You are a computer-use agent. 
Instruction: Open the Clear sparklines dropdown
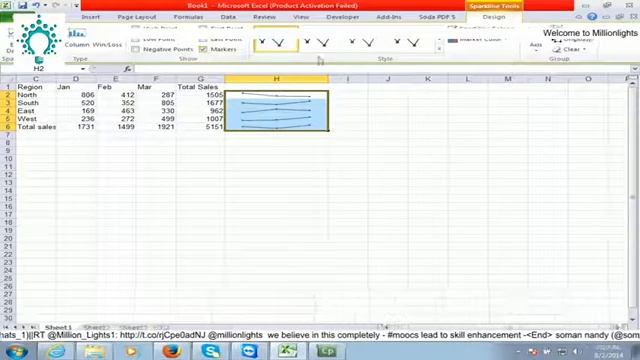570,49
